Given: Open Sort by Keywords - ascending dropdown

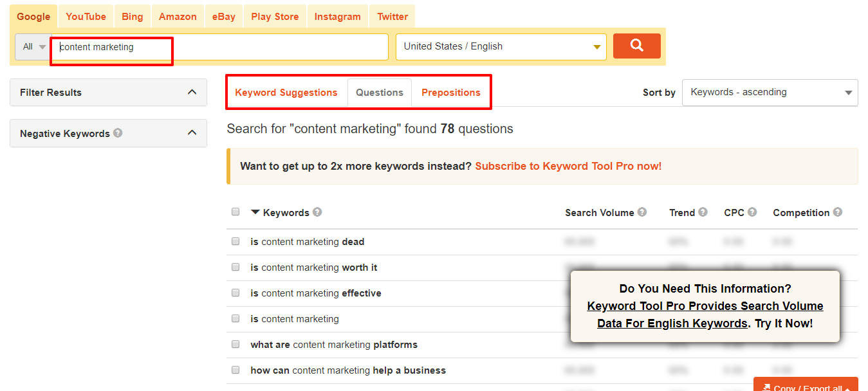Looking at the screenshot, I should pyautogui.click(x=770, y=93).
